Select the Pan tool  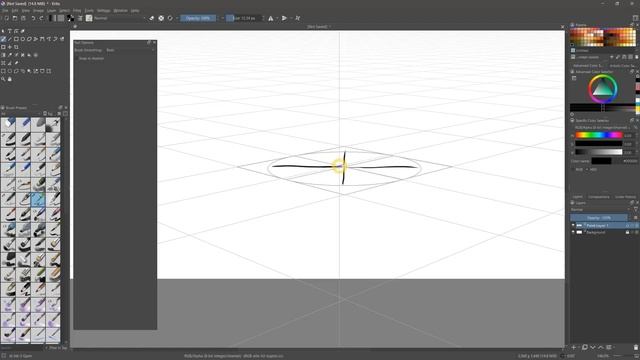click(x=10, y=79)
